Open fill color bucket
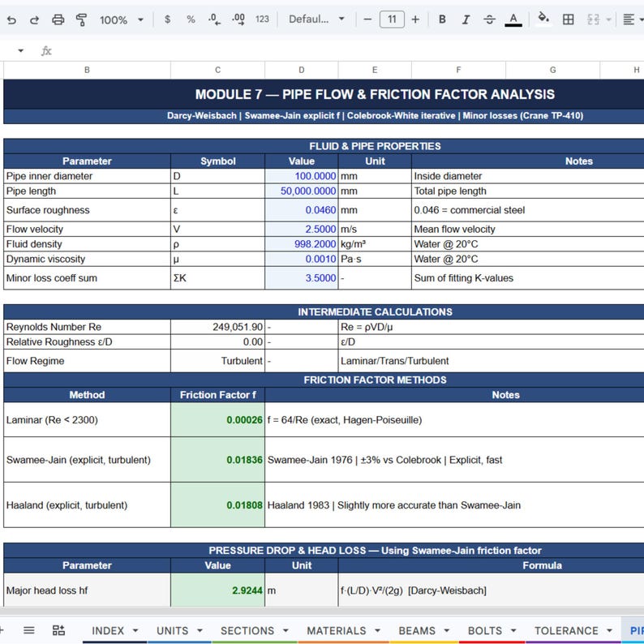This screenshot has height=644, width=644. 543,19
